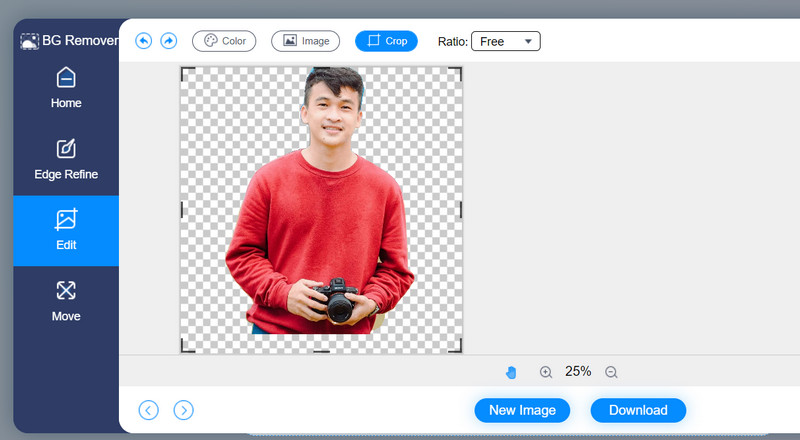
Task: Click the BG Remover logo icon
Action: [30, 42]
